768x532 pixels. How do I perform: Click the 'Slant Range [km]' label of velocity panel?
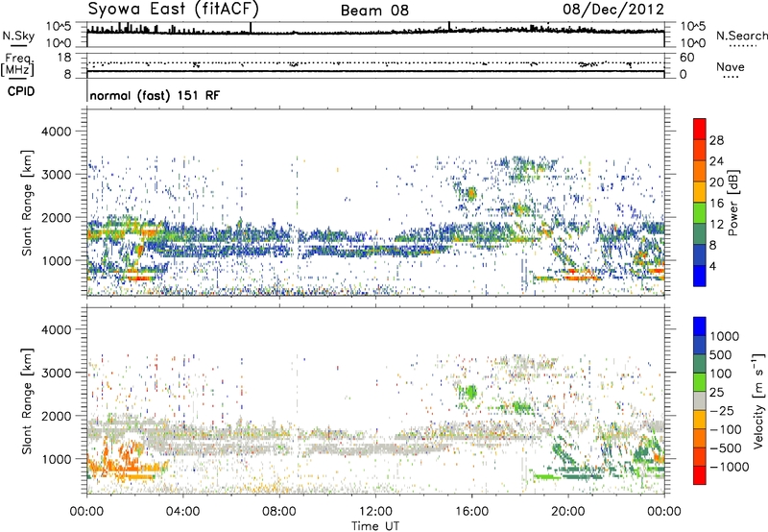(27, 400)
